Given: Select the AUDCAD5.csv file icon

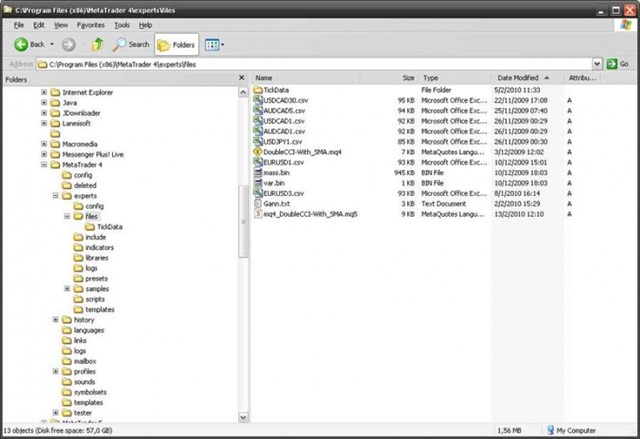Looking at the screenshot, I should click(x=258, y=110).
